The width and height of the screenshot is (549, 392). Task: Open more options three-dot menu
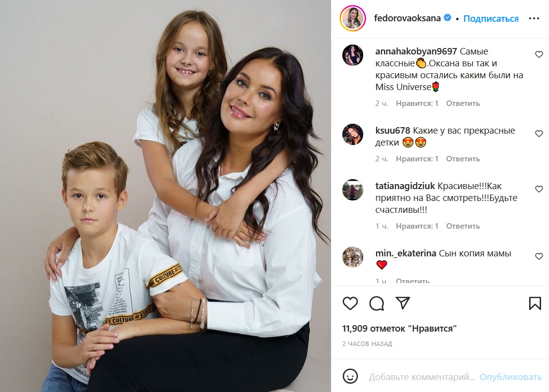pos(534,18)
